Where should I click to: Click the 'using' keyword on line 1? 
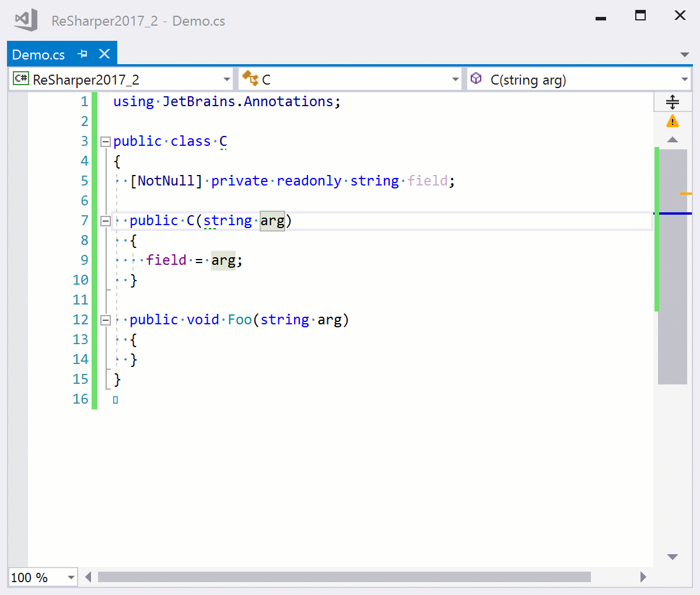coord(134,101)
